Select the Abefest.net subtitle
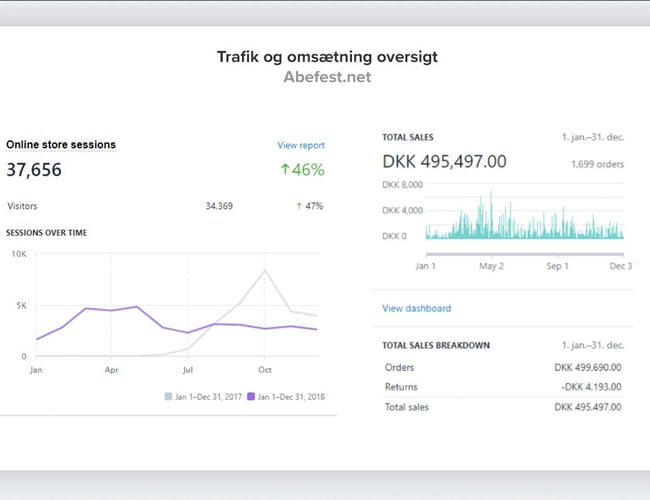The height and width of the screenshot is (500, 650). [326, 76]
